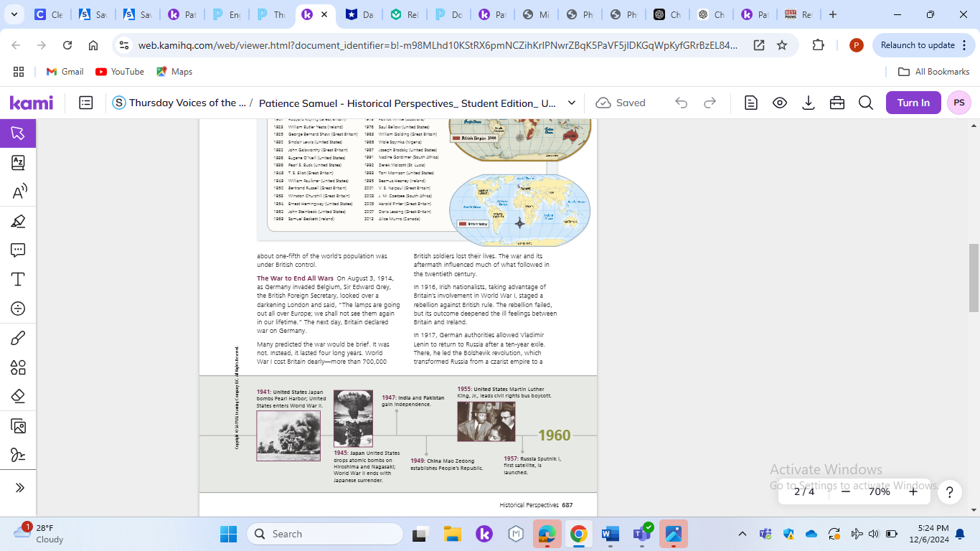980x551 pixels.
Task: Open the document title dropdown arrow
Action: coord(572,103)
